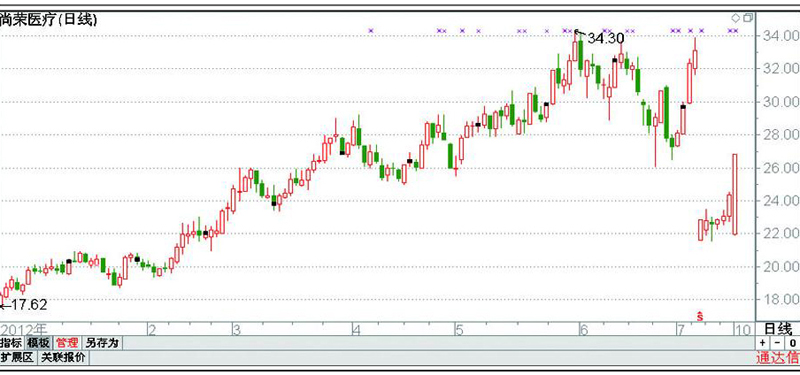Click the 2012年 date axis label
Screen dimensions: 800x375
[23, 330]
